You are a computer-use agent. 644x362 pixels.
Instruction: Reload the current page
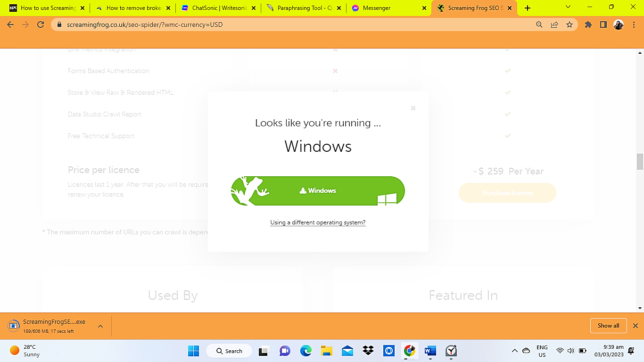click(x=41, y=25)
